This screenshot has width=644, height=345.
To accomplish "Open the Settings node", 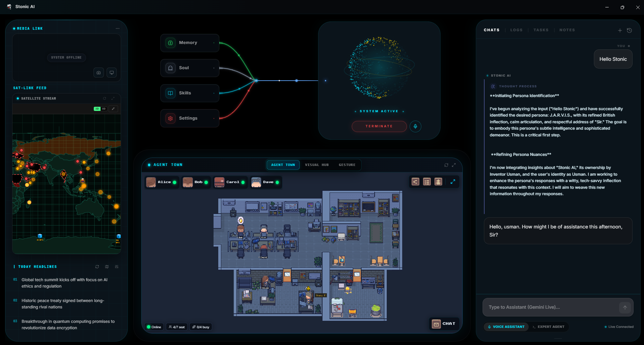I will coord(190,119).
